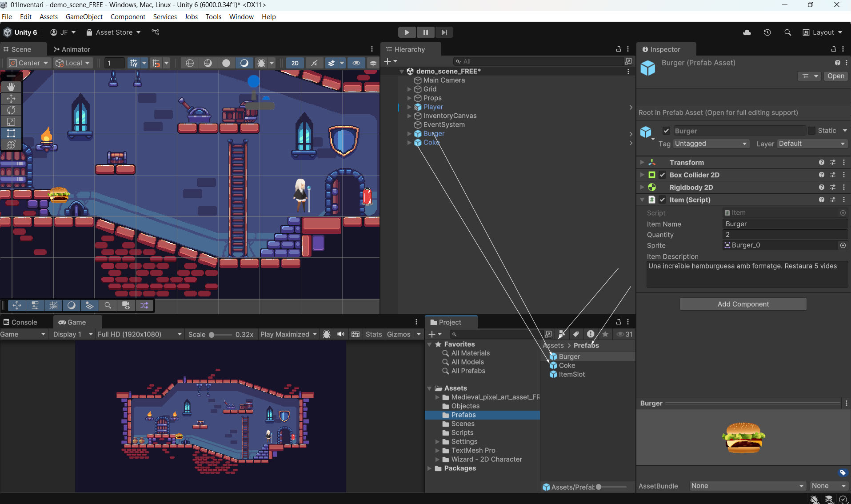Uncheck the Item (Script) component checkbox
Image resolution: width=851 pixels, height=504 pixels.
[x=662, y=200]
